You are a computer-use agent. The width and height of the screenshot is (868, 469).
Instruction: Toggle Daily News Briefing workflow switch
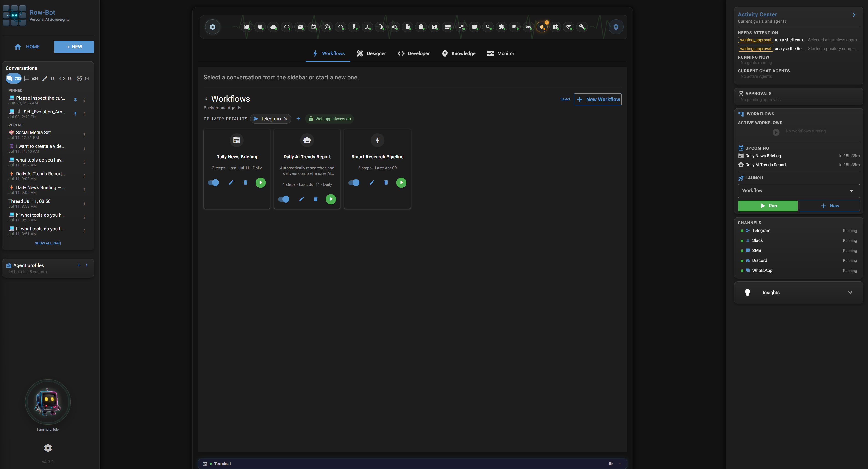(213, 182)
